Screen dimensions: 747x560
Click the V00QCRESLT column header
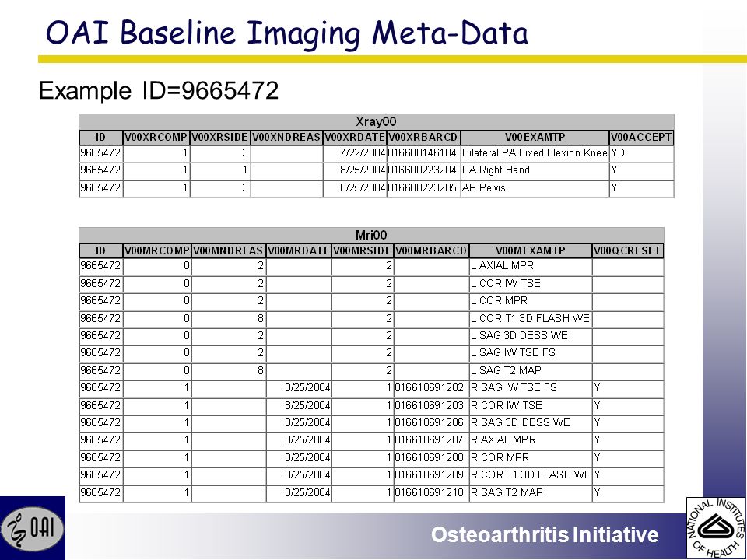[628, 251]
